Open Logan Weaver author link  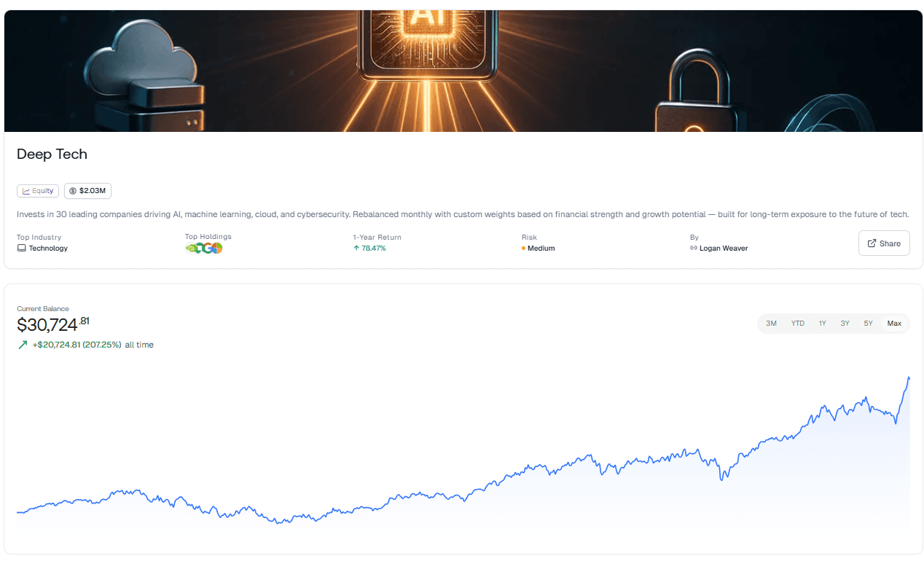tap(724, 248)
